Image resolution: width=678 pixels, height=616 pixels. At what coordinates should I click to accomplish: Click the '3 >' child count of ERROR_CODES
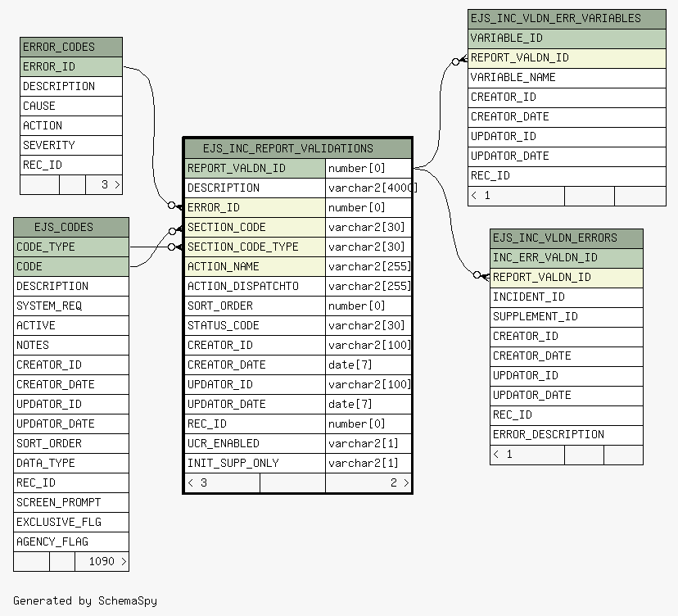(x=104, y=184)
